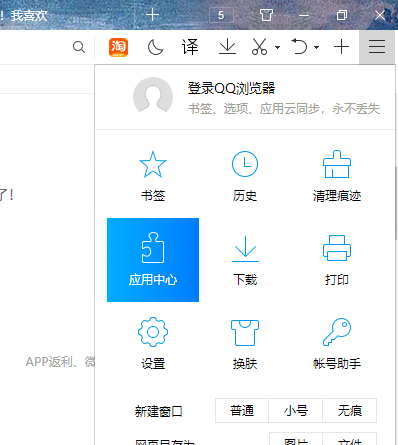Open 历史 history from menu
The height and width of the screenshot is (445, 398).
pos(245,176)
